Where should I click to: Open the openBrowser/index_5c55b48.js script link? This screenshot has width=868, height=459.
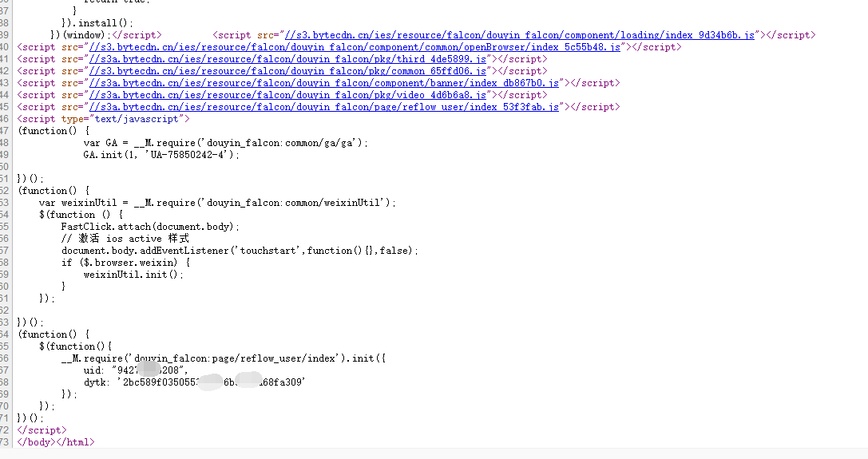(x=355, y=47)
